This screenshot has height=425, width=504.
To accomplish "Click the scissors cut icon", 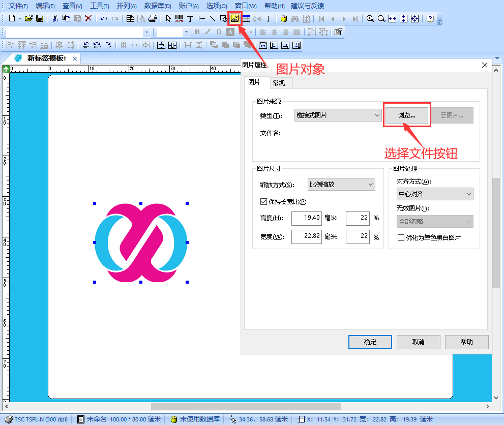I will 55,18.
